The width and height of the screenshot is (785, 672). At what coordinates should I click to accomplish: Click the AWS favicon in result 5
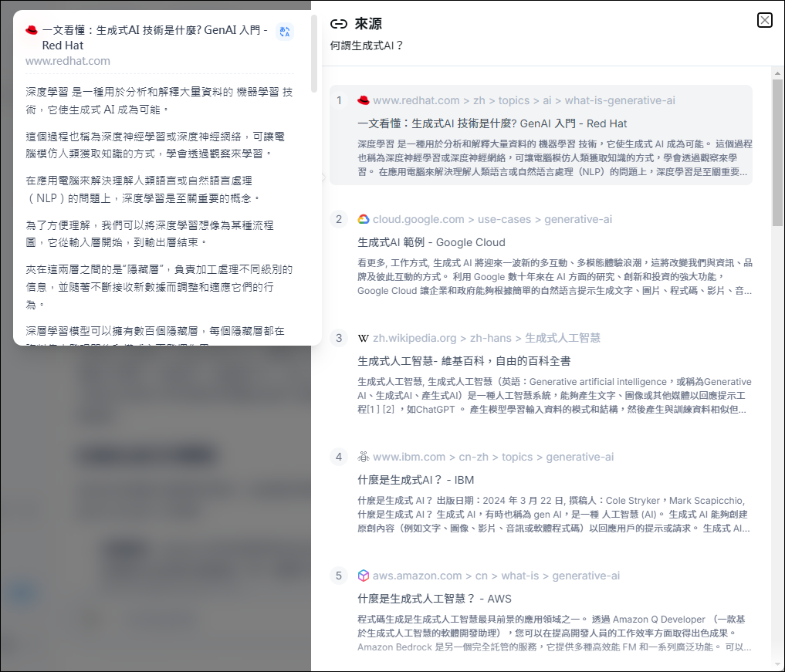pos(364,576)
